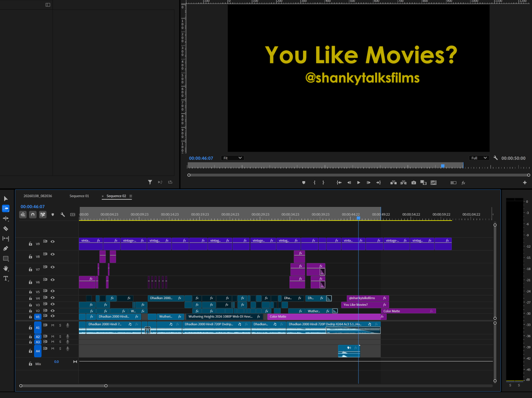Toggle A3 track target button

(x=38, y=342)
